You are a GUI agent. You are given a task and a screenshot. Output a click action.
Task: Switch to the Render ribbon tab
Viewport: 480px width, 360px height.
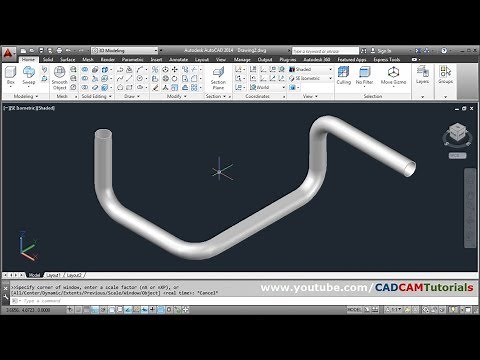[108, 60]
